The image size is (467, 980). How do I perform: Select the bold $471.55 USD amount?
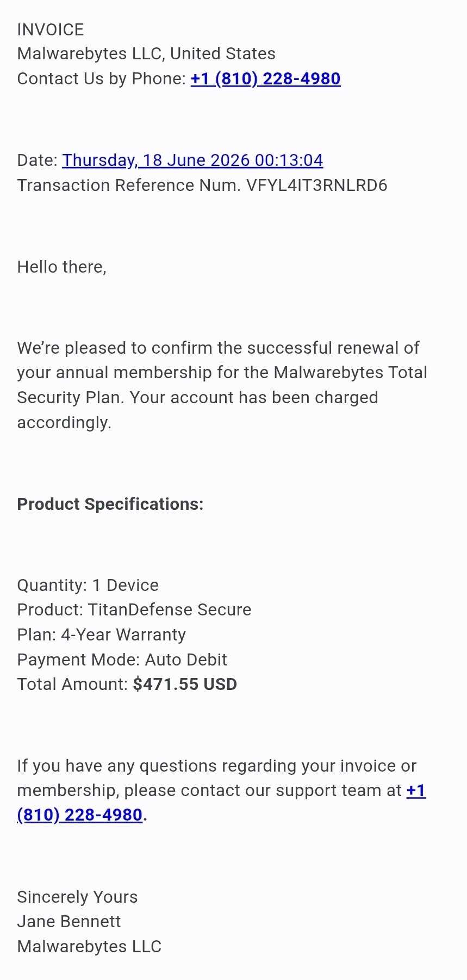[185, 685]
